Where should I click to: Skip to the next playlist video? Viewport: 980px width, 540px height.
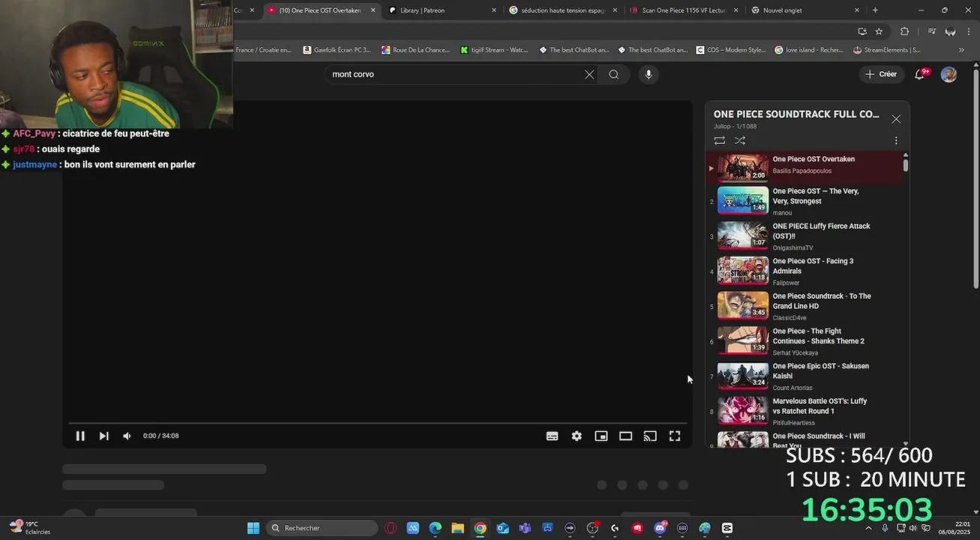104,436
